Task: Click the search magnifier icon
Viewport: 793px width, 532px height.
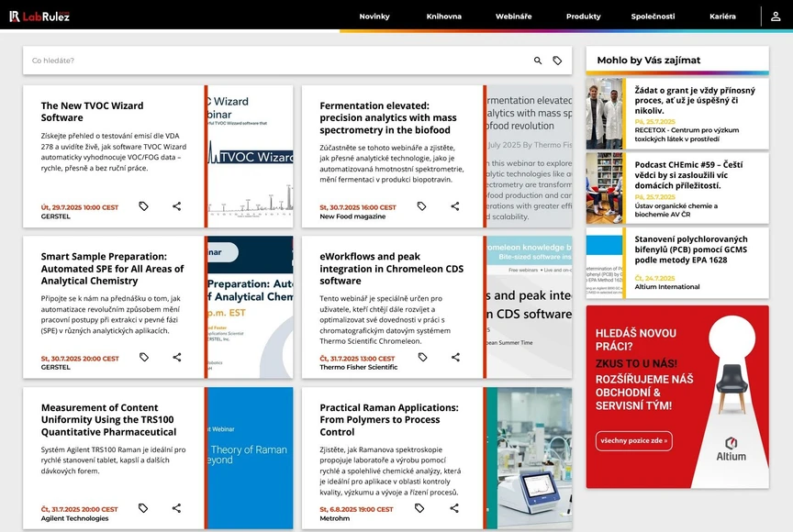Action: coord(537,61)
